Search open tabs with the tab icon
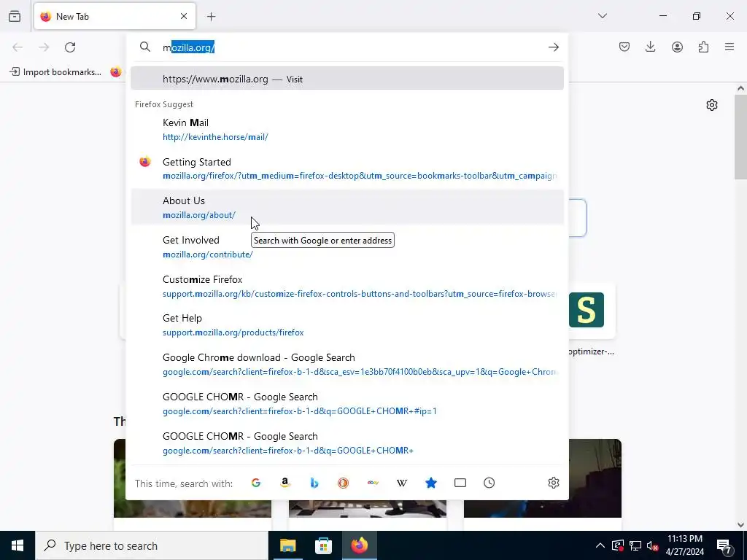Viewport: 747px width, 560px height. pos(460,483)
